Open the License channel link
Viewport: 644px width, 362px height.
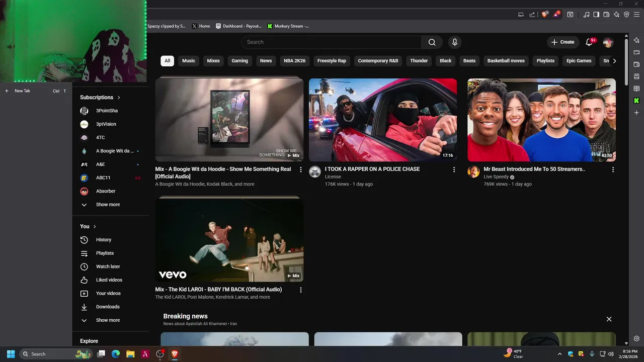point(333,177)
